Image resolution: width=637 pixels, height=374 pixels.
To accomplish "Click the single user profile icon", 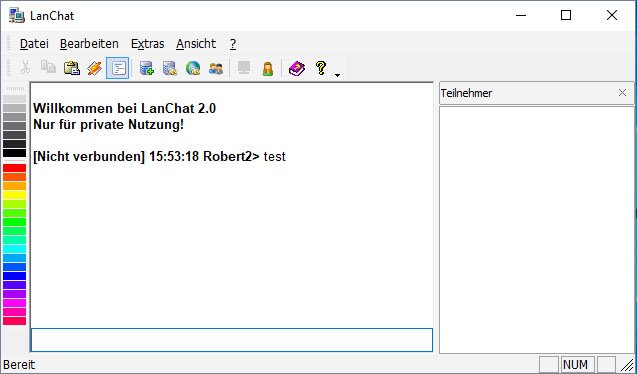I will (267, 68).
